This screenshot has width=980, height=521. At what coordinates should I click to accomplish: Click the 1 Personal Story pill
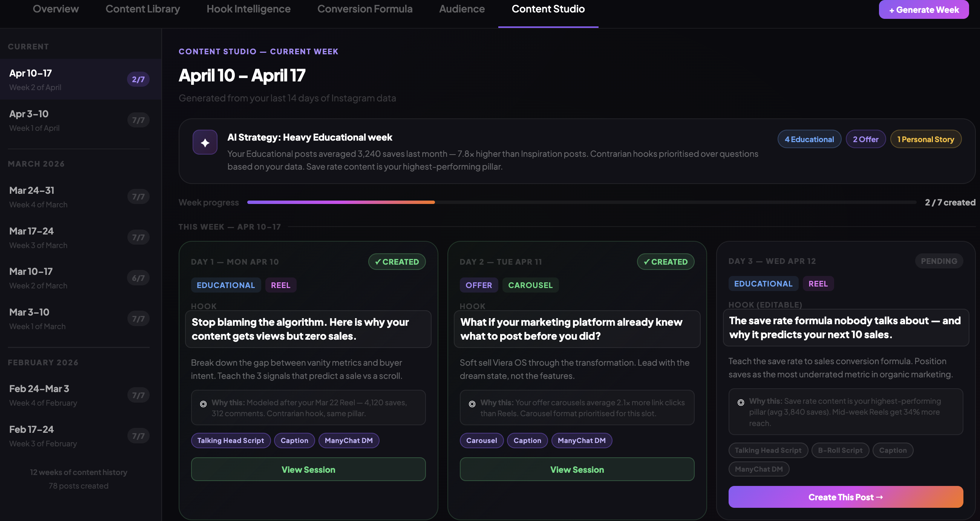click(x=925, y=139)
